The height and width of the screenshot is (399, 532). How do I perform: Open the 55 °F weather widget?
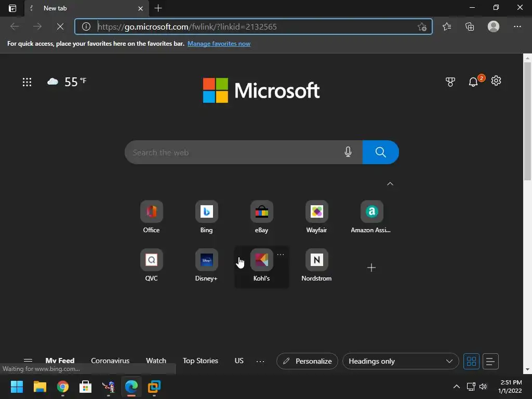coord(67,82)
